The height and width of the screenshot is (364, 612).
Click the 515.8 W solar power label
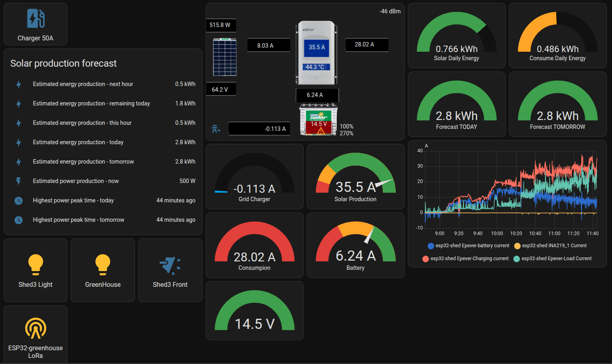[220, 25]
